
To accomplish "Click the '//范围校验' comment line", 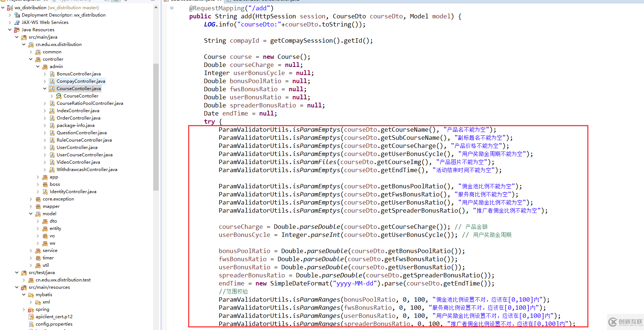I will point(233,291).
